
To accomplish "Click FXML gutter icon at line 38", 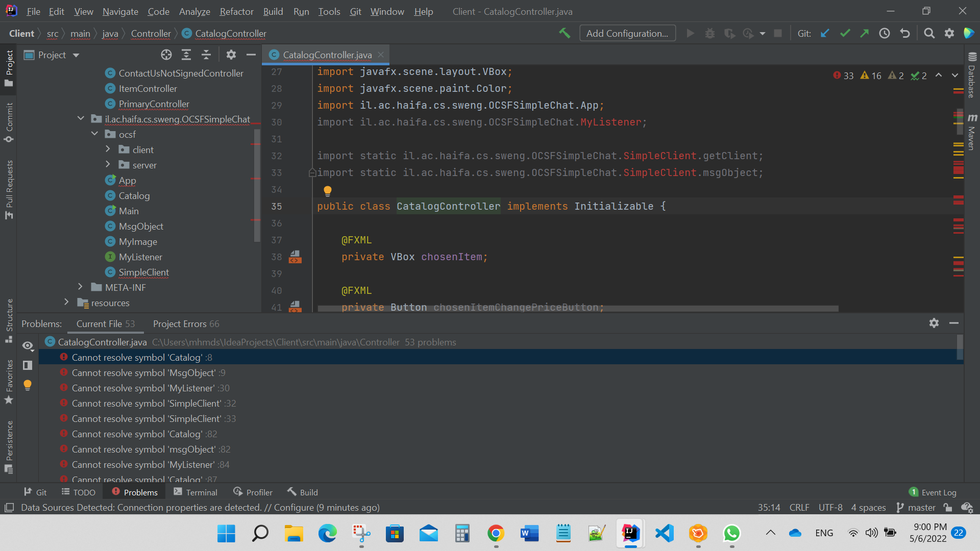I will click(295, 257).
